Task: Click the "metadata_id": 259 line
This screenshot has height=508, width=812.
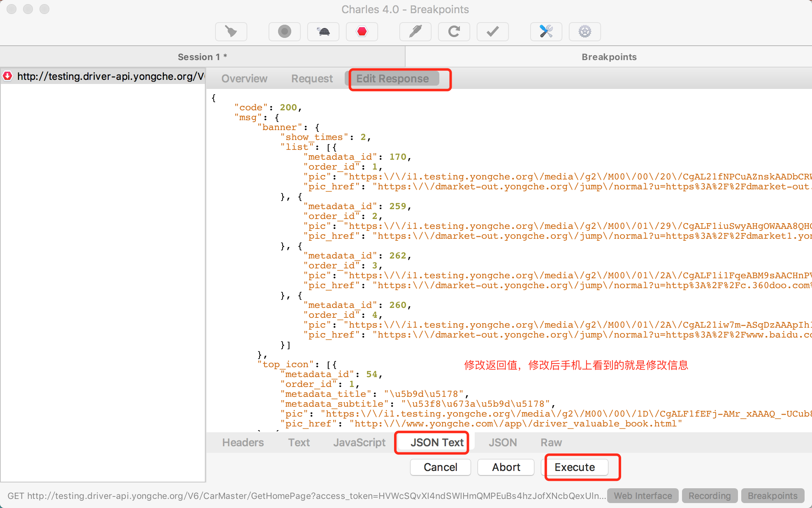Action: (x=357, y=206)
